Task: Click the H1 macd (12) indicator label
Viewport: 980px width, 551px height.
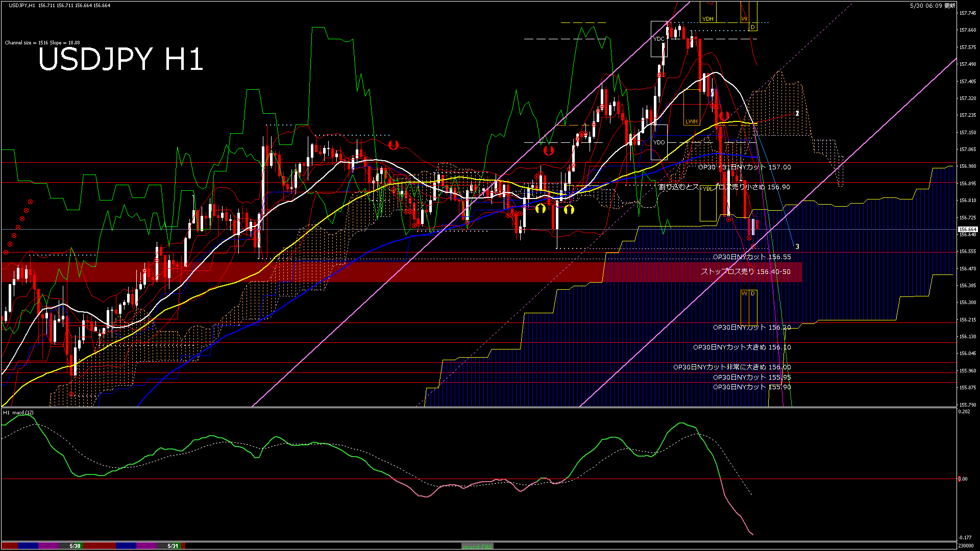Action: coord(18,412)
